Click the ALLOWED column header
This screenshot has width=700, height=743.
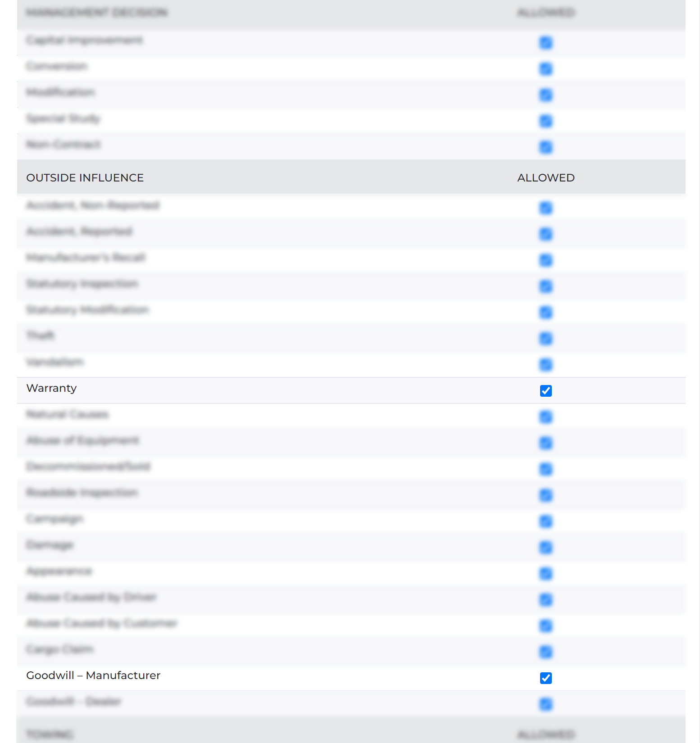[545, 177]
